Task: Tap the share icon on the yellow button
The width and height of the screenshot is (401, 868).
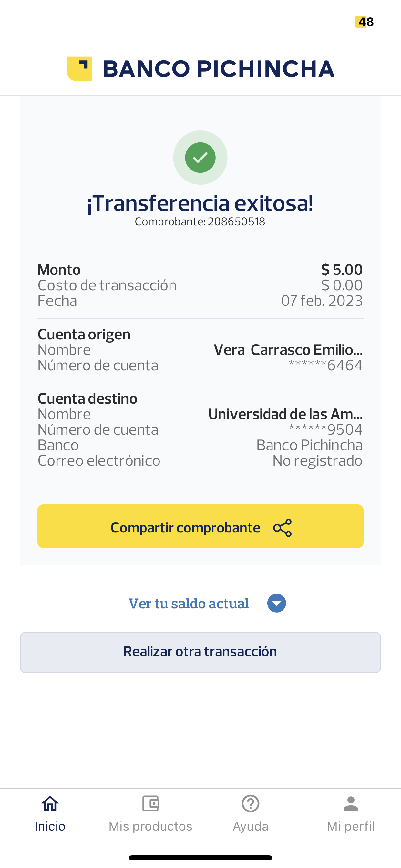Action: pyautogui.click(x=283, y=528)
